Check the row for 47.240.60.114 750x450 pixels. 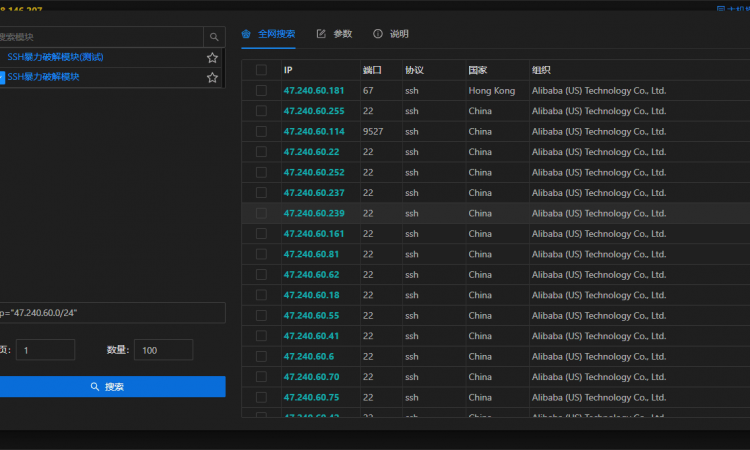pos(261,131)
